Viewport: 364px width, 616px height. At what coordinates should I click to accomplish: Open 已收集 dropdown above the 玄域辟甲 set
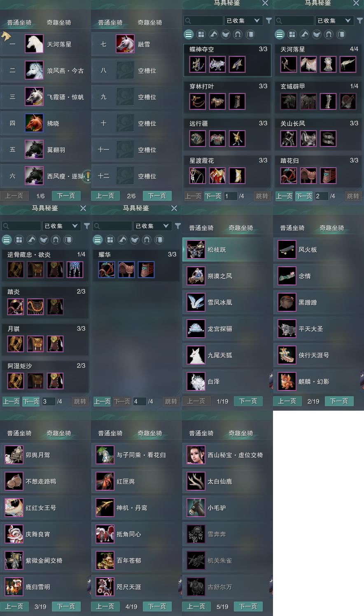point(335,21)
